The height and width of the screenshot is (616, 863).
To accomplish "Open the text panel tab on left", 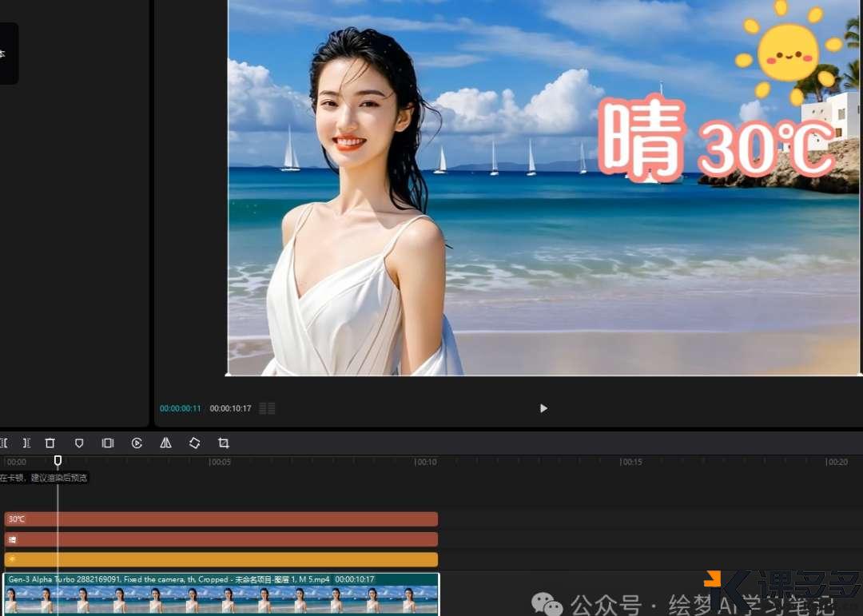I will 6,54.
